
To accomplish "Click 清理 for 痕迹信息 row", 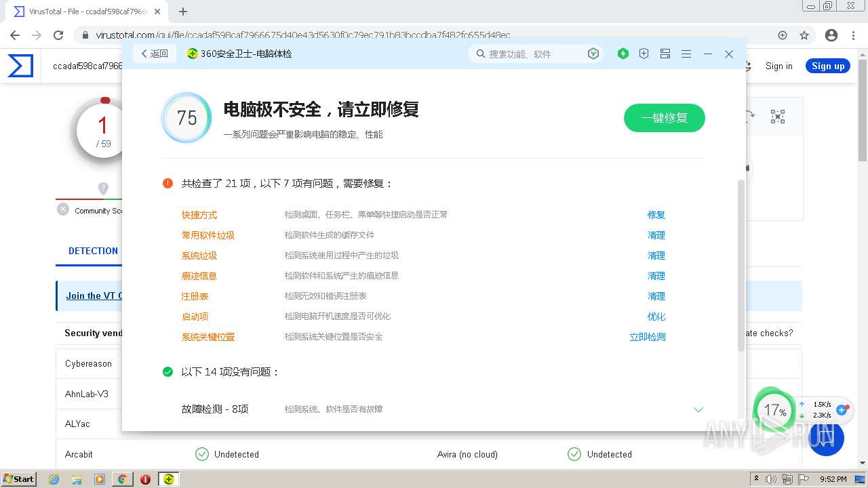I will tap(656, 276).
